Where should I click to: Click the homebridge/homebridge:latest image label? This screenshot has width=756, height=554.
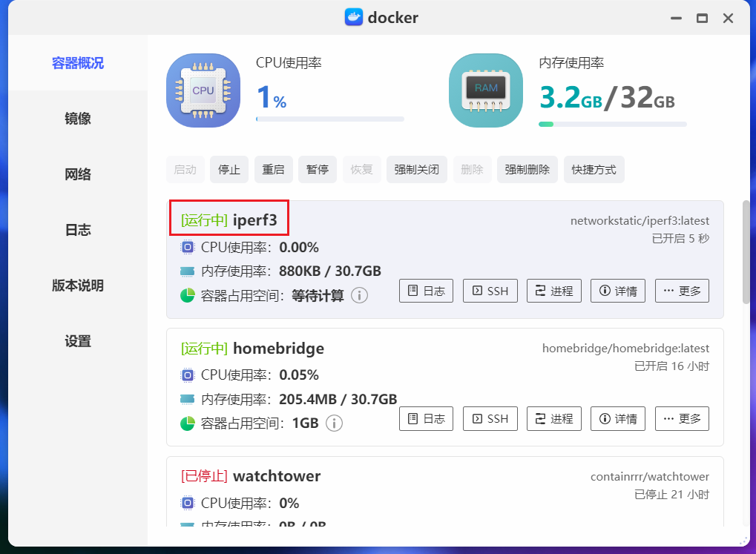click(626, 348)
